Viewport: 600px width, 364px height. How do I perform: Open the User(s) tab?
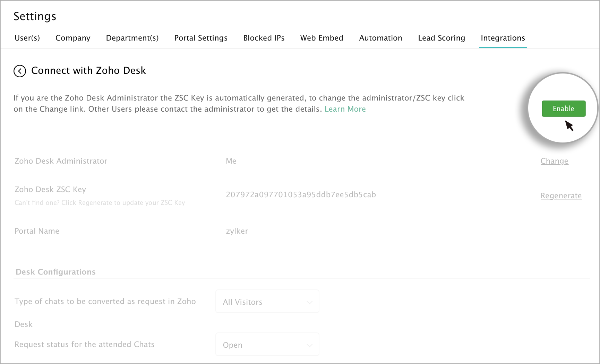pyautogui.click(x=27, y=38)
